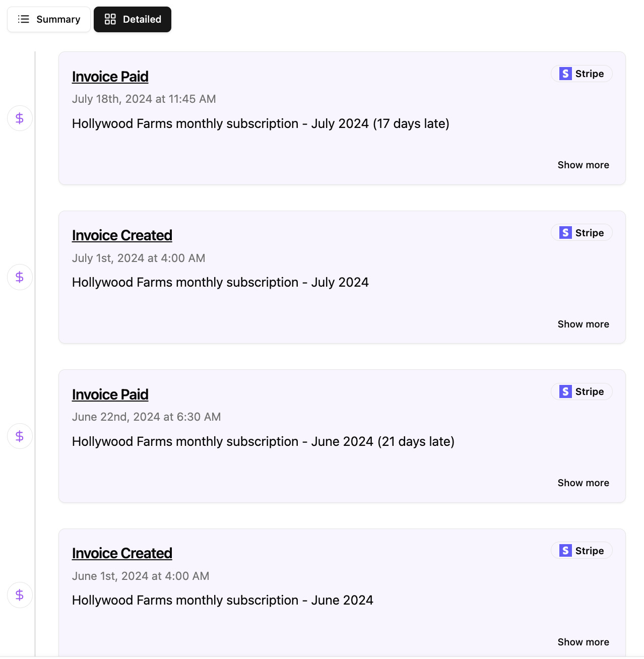644x659 pixels.
Task: Click the grid icon inside the Detailed button
Action: pos(110,19)
